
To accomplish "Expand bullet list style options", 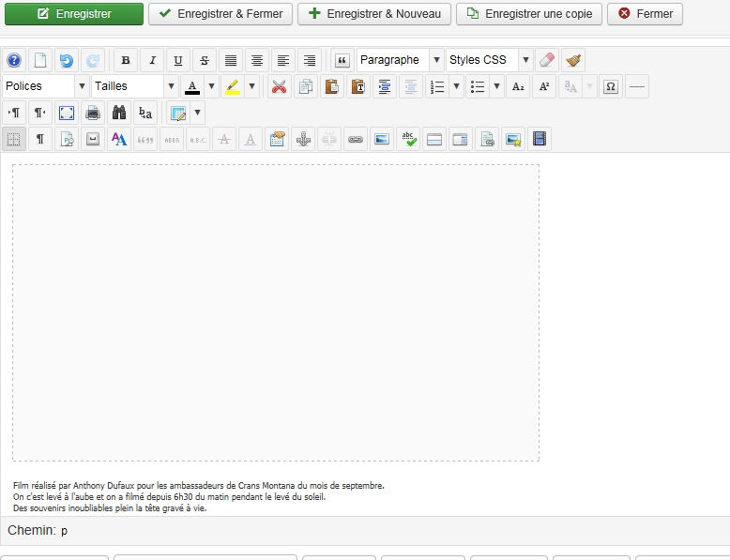I will click(x=496, y=86).
